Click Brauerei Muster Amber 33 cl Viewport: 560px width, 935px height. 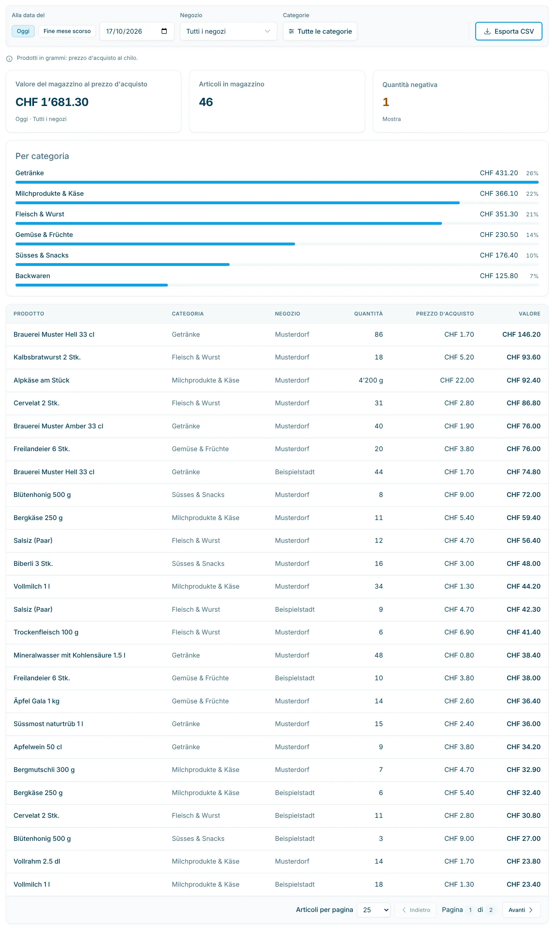click(x=59, y=426)
